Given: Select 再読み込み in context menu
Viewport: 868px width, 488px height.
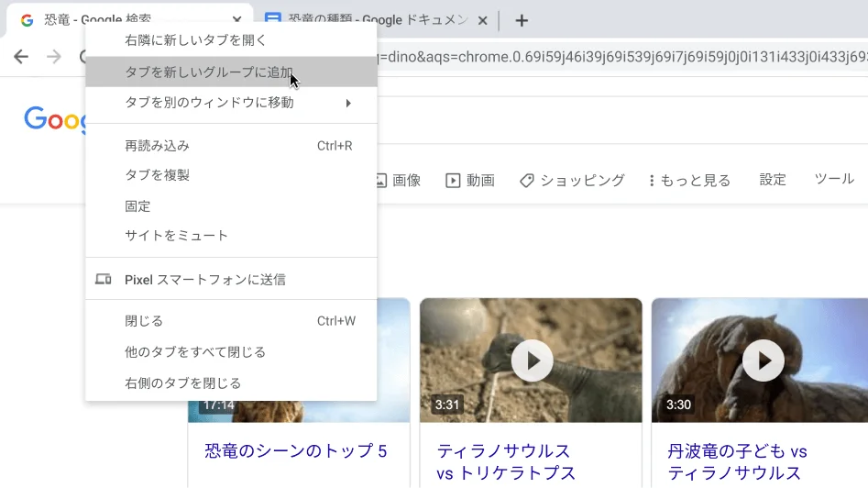Looking at the screenshot, I should tap(157, 146).
